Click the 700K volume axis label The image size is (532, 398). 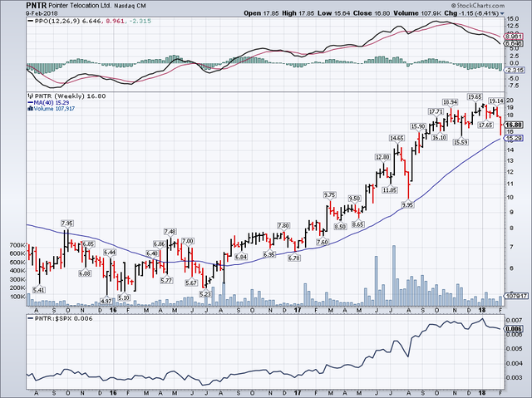[19, 245]
